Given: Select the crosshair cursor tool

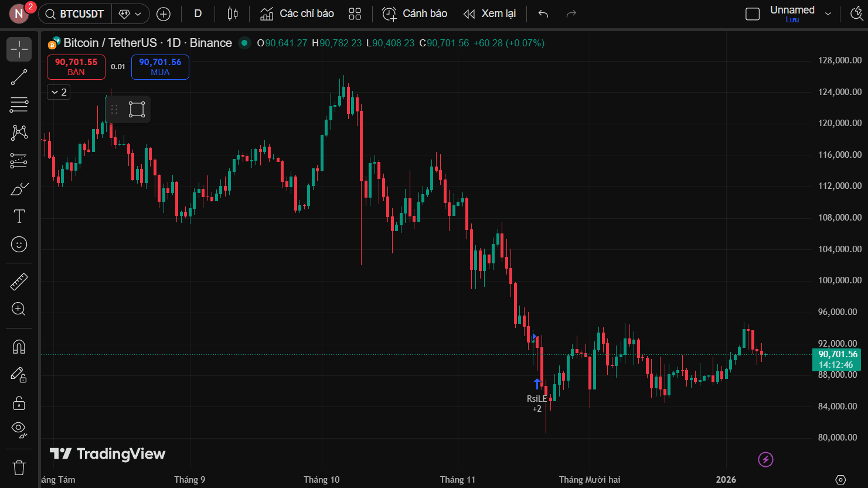Looking at the screenshot, I should [19, 49].
